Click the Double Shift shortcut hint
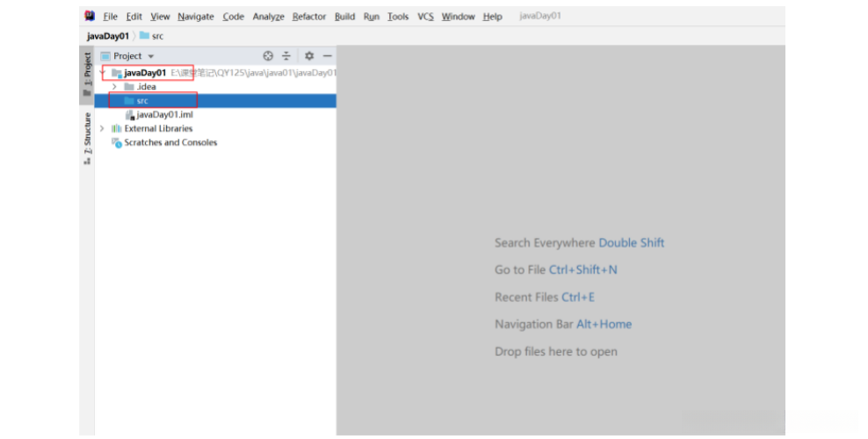Screen dimensions: 868x439 631,242
